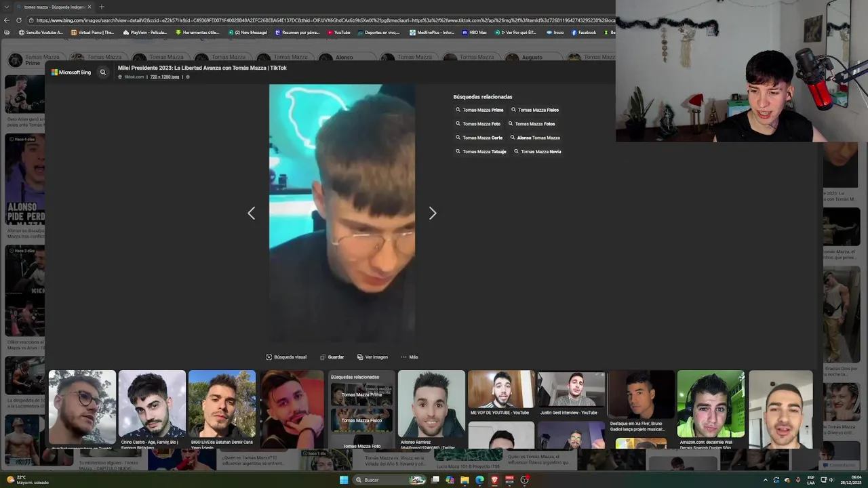Expand the Más options menu
This screenshot has height=488, width=868.
pyautogui.click(x=409, y=357)
